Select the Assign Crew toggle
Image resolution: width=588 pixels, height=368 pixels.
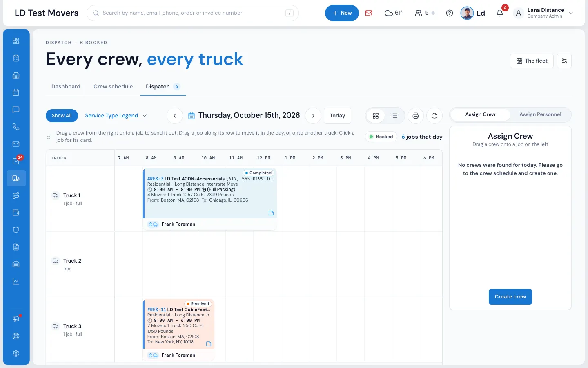pos(480,114)
